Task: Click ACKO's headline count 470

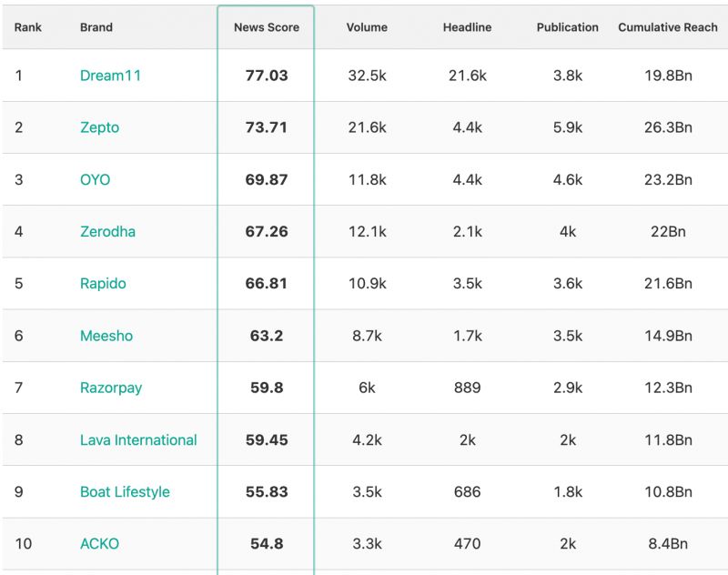Action: tap(467, 544)
